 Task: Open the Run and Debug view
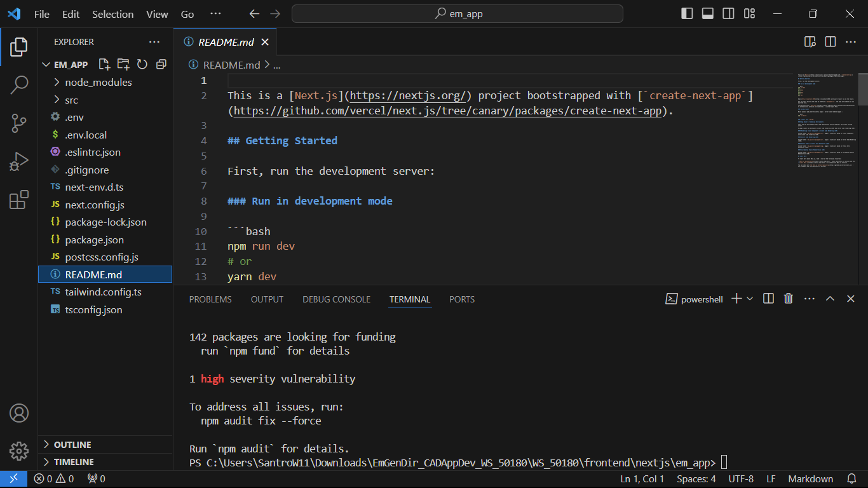click(19, 161)
